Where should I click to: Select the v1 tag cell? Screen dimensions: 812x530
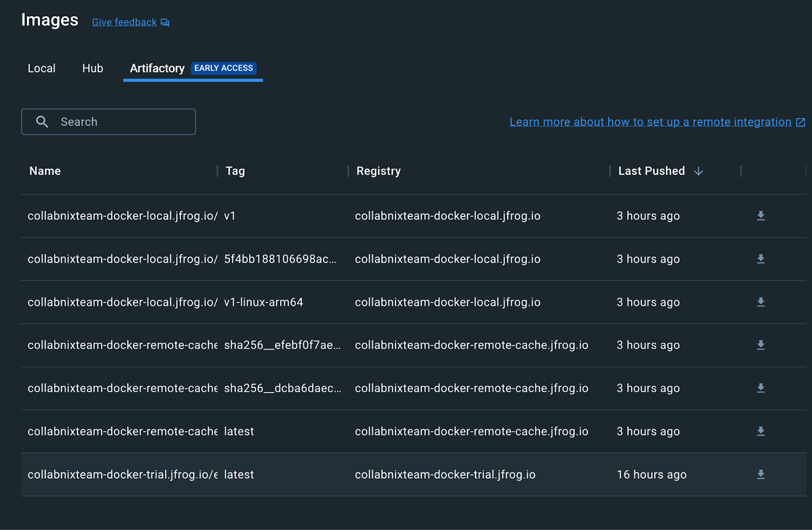click(230, 216)
